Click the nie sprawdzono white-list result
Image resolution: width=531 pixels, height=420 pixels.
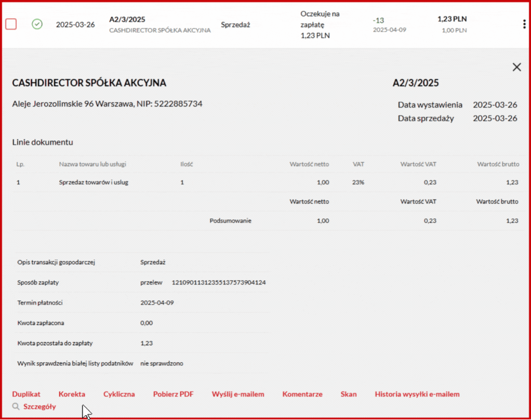(162, 363)
